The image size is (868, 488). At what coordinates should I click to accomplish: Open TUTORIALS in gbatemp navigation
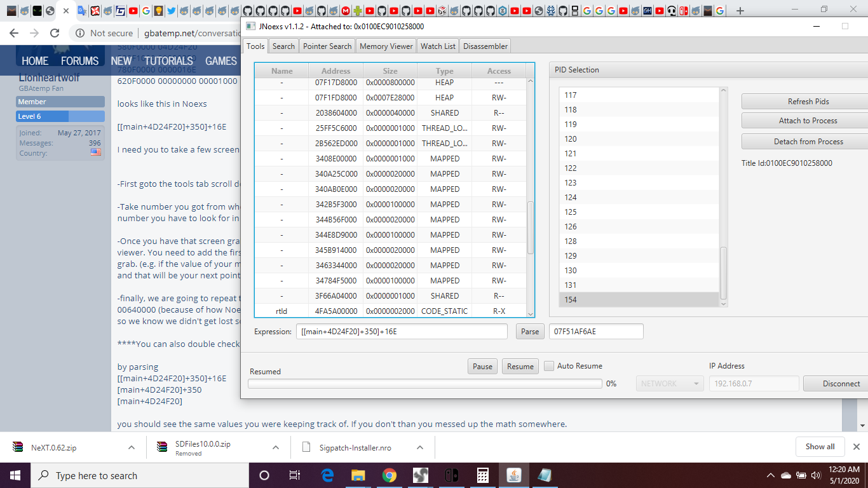168,61
